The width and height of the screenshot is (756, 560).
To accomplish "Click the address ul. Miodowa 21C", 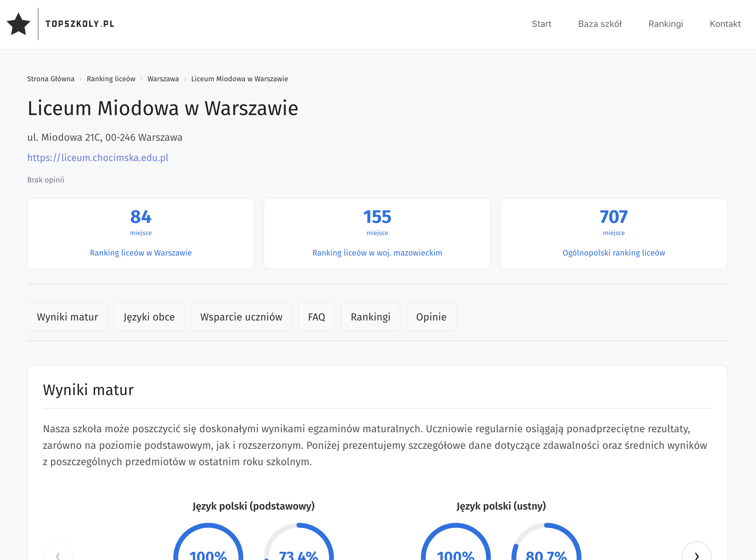I will (x=105, y=137).
